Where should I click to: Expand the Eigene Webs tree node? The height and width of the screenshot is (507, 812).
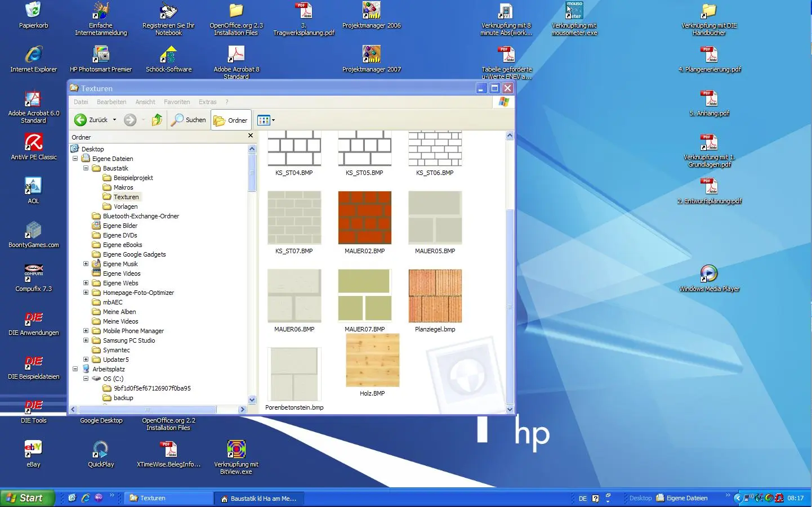[x=86, y=283]
